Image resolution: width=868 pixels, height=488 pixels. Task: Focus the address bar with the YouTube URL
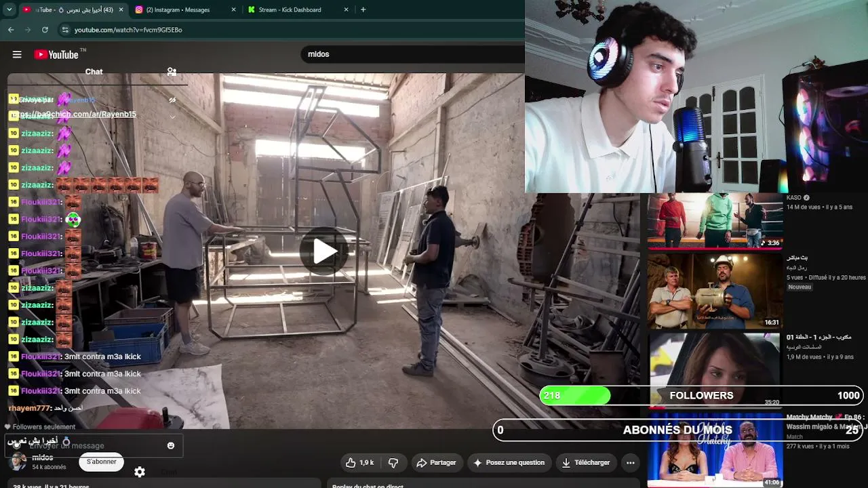coord(292,30)
